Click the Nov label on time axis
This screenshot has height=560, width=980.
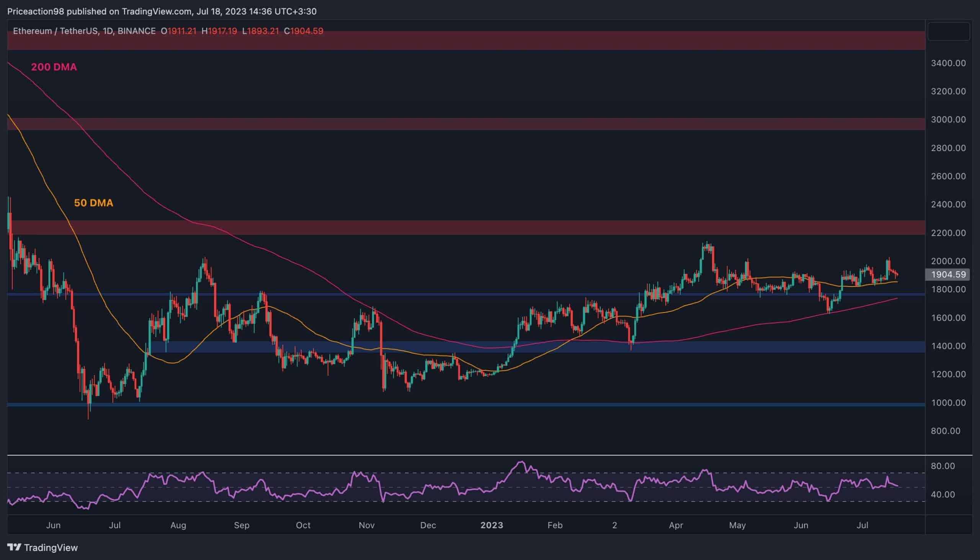coord(366,526)
